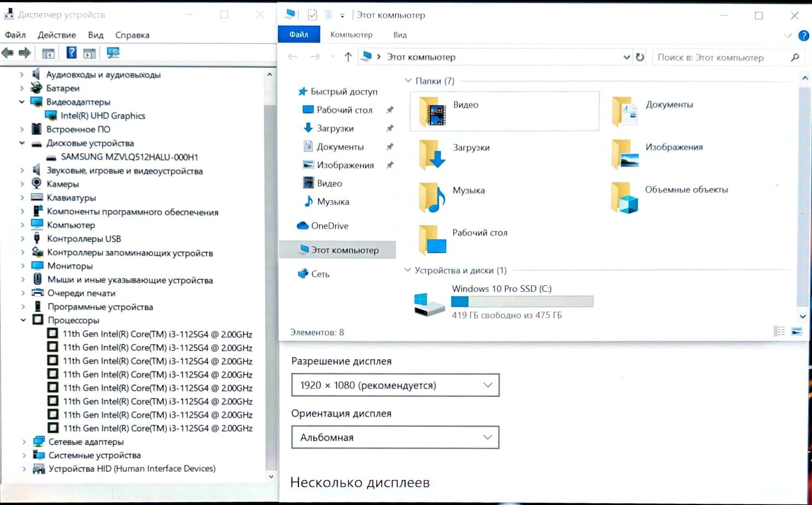The width and height of the screenshot is (812, 505).
Task: Select Этот компьютер in navigation pane
Action: pyautogui.click(x=338, y=250)
